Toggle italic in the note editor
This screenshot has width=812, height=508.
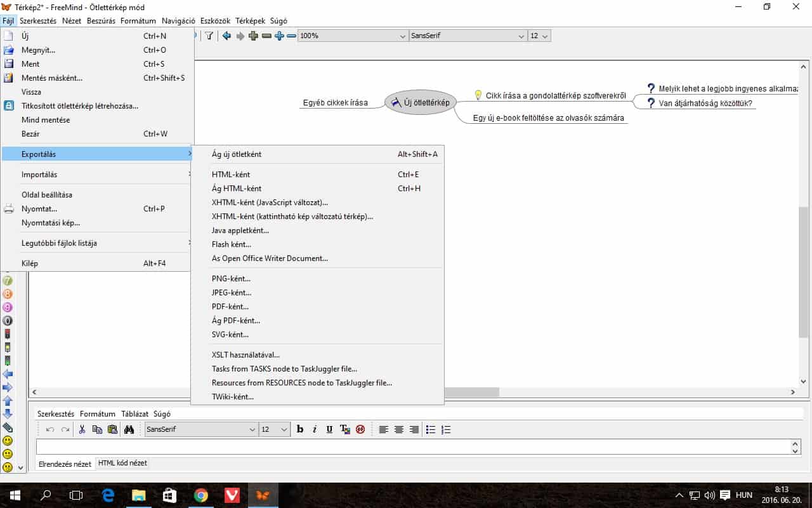pos(315,429)
